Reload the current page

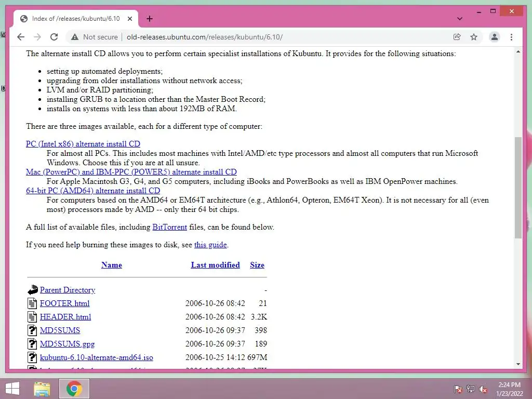pyautogui.click(x=54, y=37)
